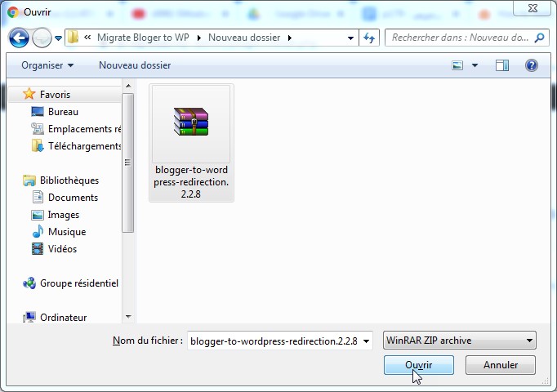The image size is (557, 392).
Task: Click sidebar scrollbar down arrow
Action: [x=128, y=316]
